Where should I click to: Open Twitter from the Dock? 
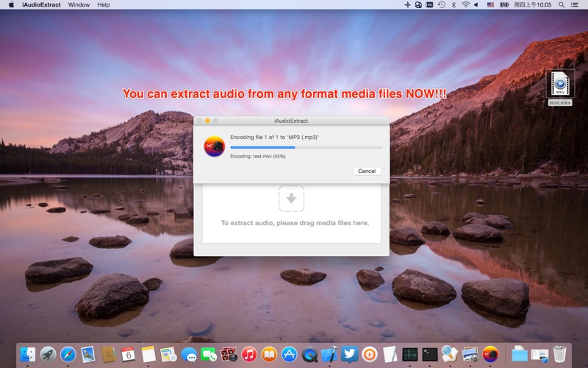[x=350, y=354]
